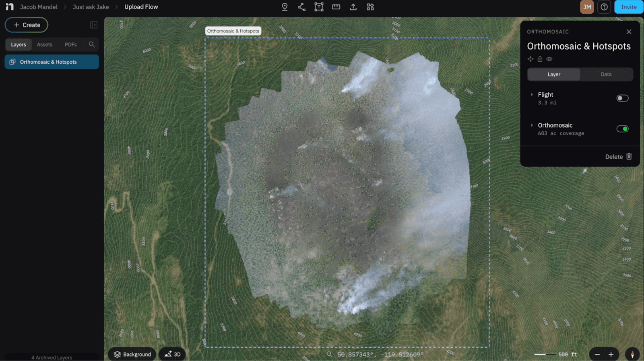Click the move icon under layer title
This screenshot has height=361, width=644.
click(530, 59)
